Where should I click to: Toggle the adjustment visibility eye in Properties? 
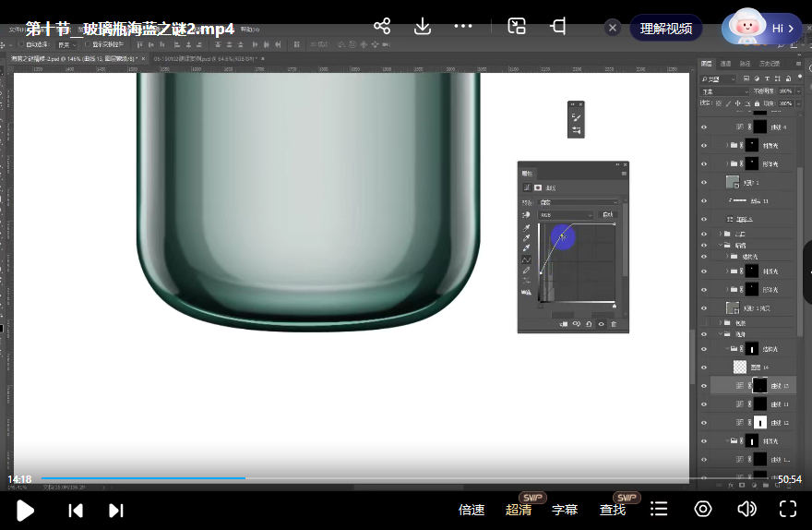[602, 324]
